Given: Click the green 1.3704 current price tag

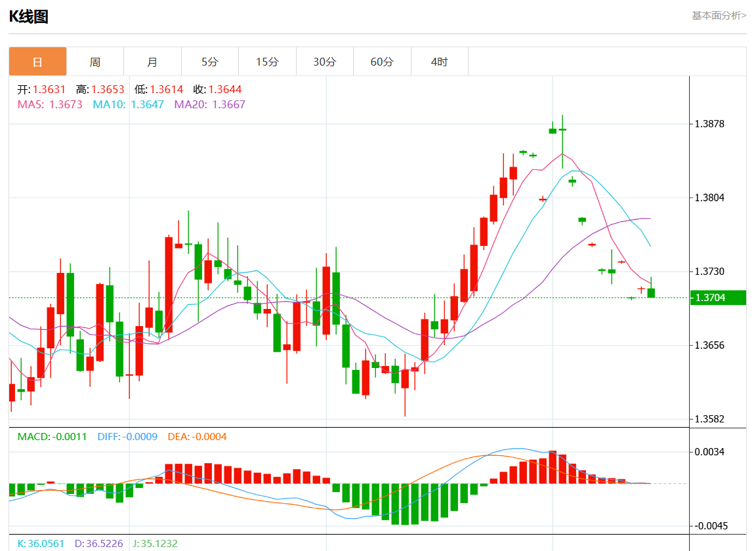Looking at the screenshot, I should 718,298.
